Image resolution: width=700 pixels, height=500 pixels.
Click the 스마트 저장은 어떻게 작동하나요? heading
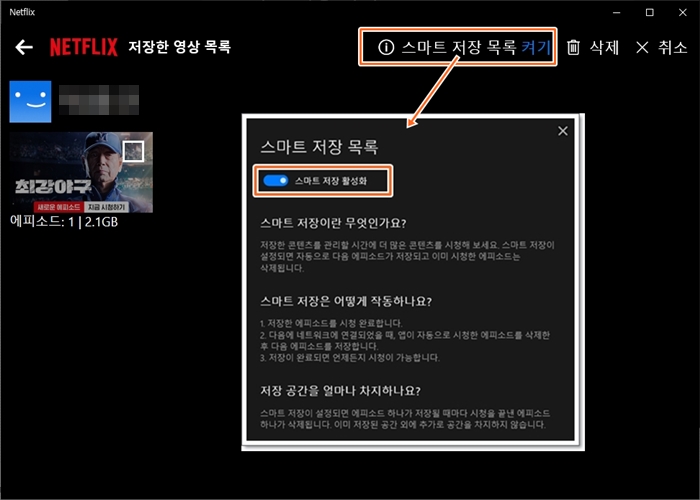[346, 301]
